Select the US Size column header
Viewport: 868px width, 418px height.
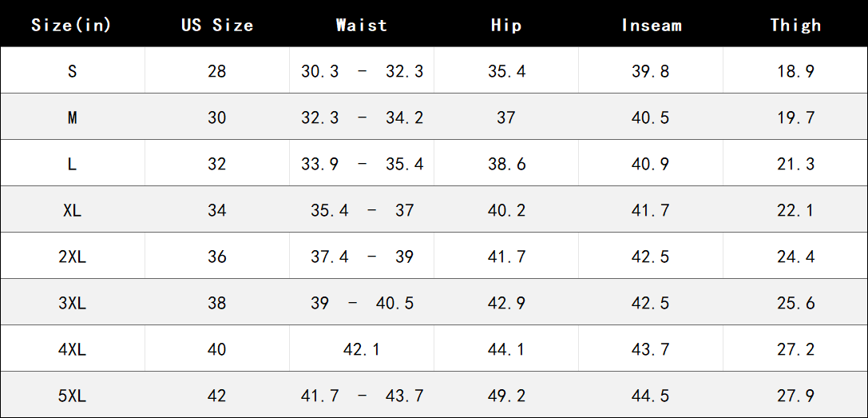(217, 25)
